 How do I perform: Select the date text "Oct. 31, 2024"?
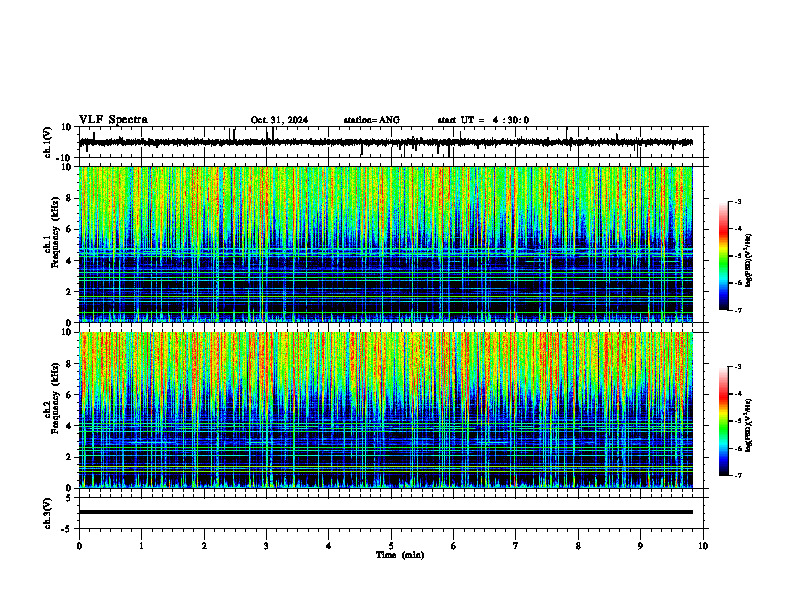click(279, 120)
